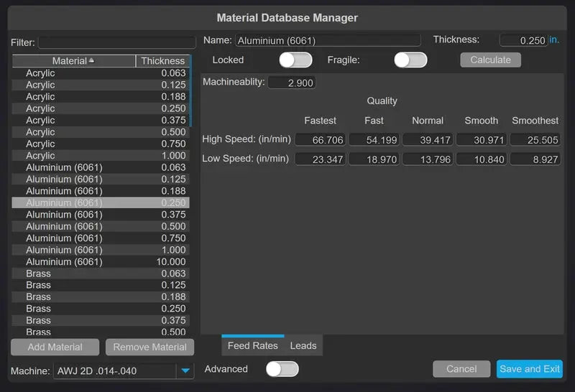575x392 pixels.
Task: Turn on the Advanced switch
Action: click(282, 369)
